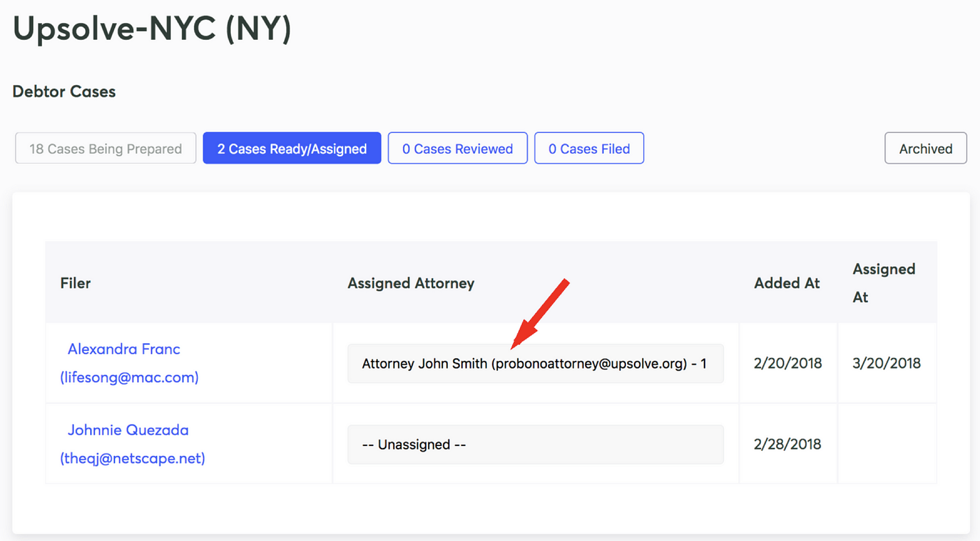Viewport: 980px width, 541px height.
Task: Switch to 0 Cases Reviewed tab
Action: [458, 148]
